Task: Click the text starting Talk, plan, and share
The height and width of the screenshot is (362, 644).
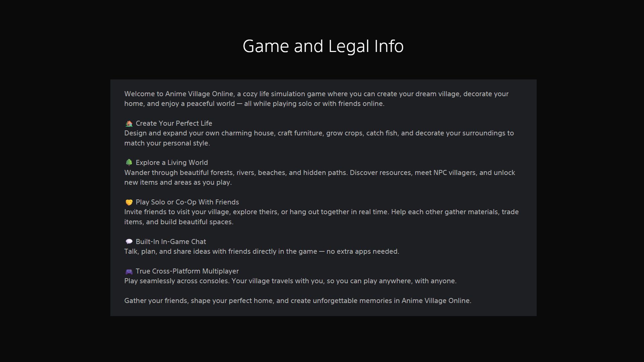Action: [262, 251]
